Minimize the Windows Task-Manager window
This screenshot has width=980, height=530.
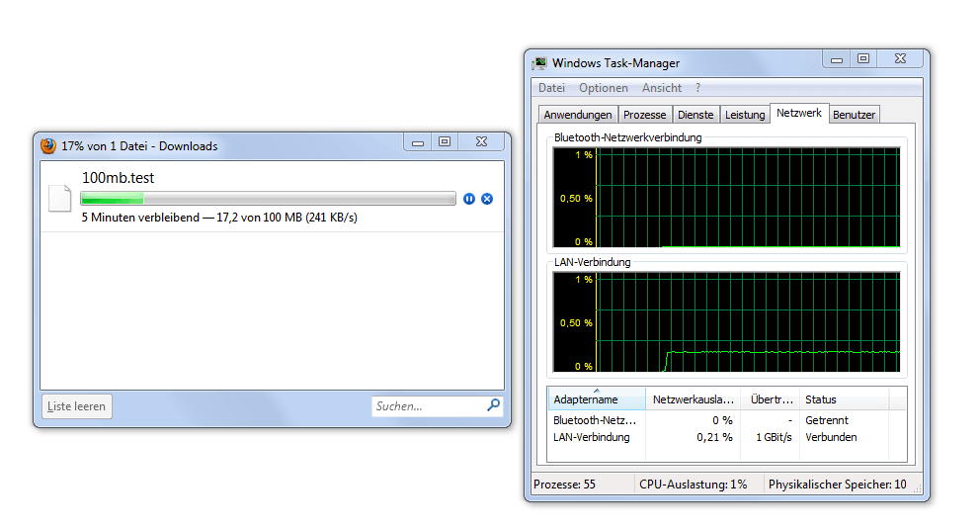(836, 59)
